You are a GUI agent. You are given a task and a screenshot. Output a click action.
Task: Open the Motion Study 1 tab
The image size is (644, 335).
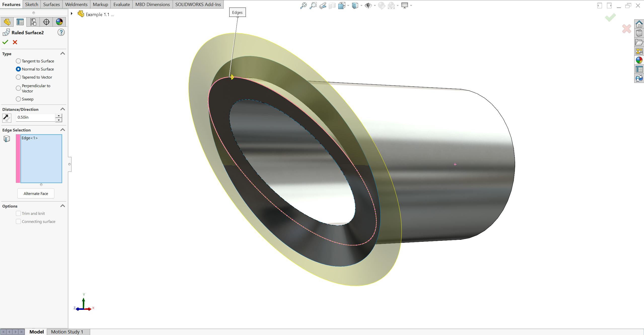pyautogui.click(x=67, y=332)
